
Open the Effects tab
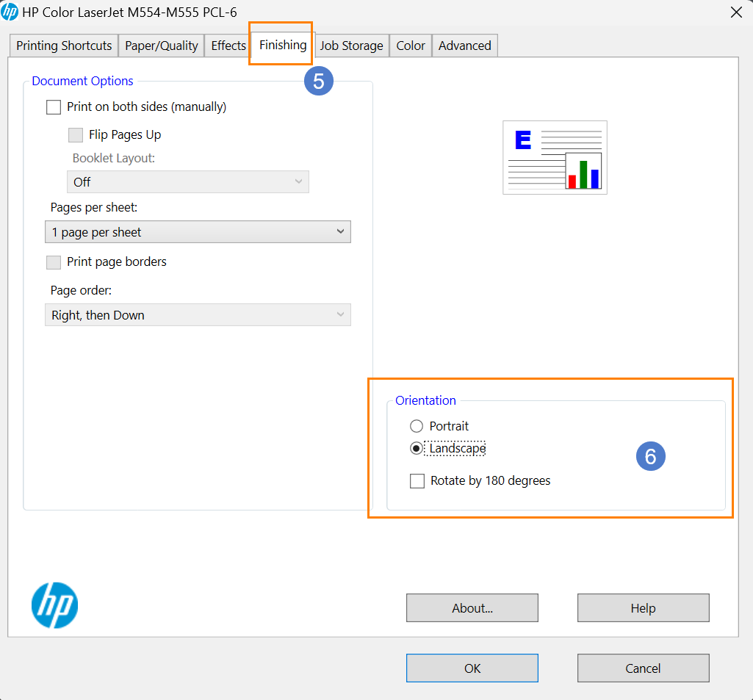coord(228,46)
